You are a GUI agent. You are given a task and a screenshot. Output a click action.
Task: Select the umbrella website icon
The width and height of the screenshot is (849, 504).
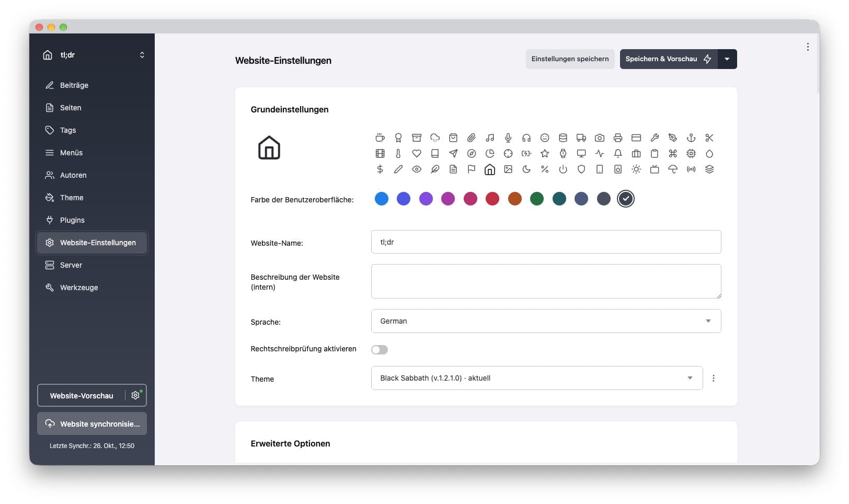(x=673, y=169)
